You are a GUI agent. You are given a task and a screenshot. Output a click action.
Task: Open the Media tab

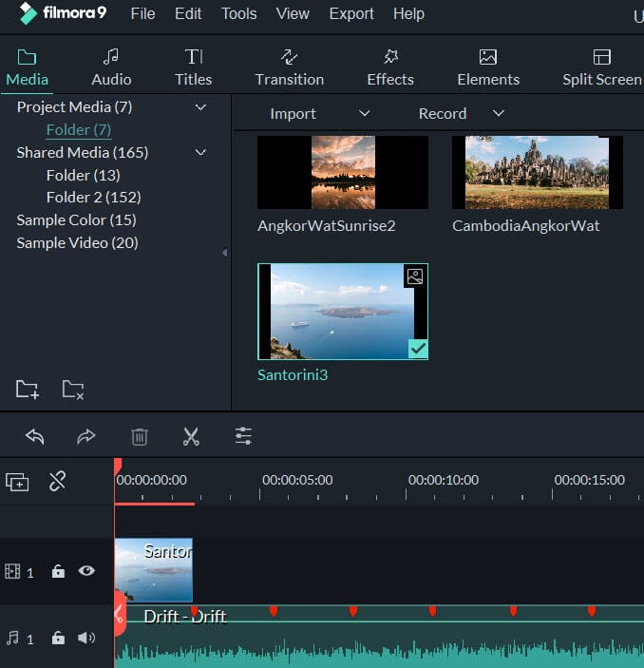tap(28, 68)
